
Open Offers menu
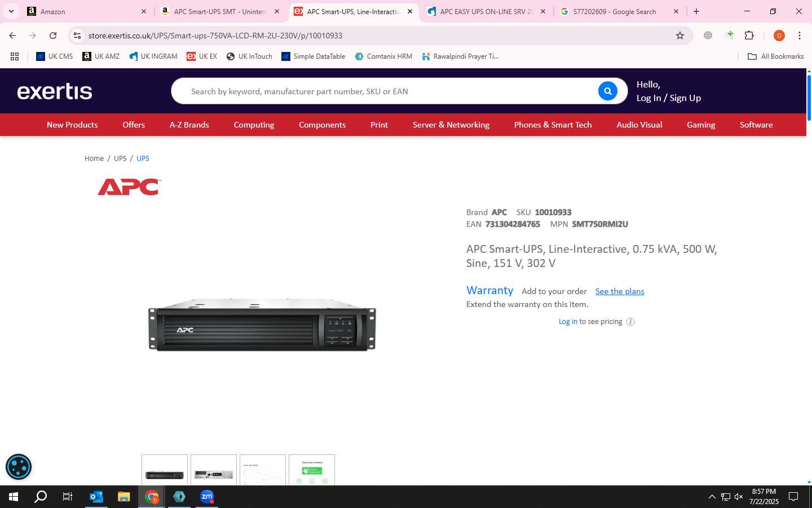pyautogui.click(x=134, y=125)
